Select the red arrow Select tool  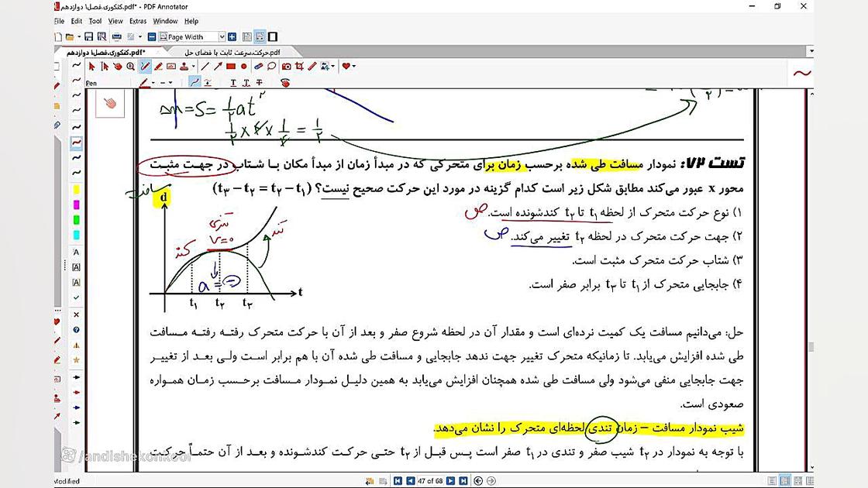pos(92,67)
